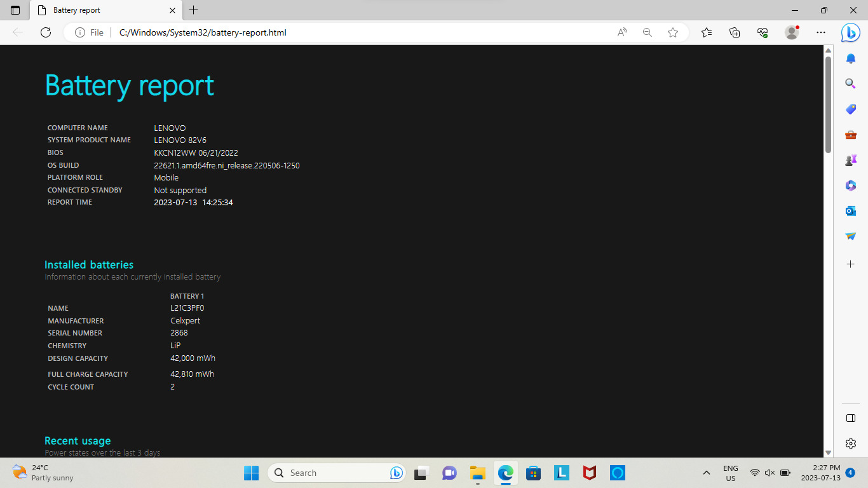868x488 pixels.
Task: Zoom out using the magnifier icon
Action: coord(648,32)
